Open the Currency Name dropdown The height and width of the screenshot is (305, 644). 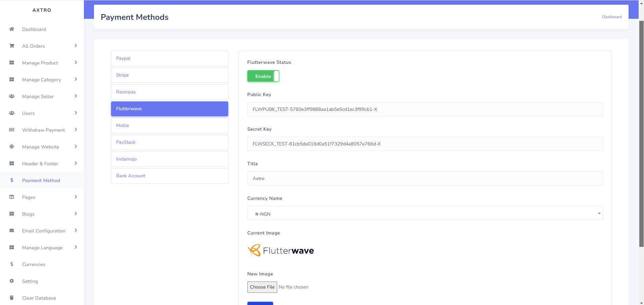coord(425,213)
